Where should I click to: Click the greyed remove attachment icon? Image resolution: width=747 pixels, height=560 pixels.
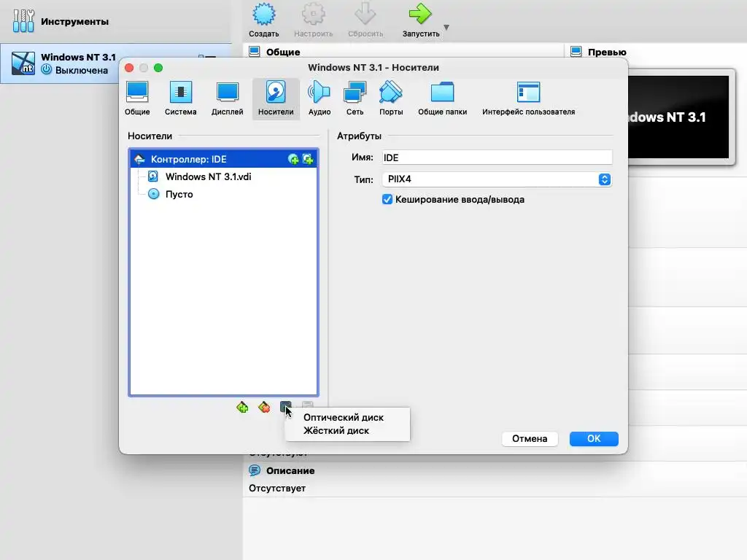point(307,405)
